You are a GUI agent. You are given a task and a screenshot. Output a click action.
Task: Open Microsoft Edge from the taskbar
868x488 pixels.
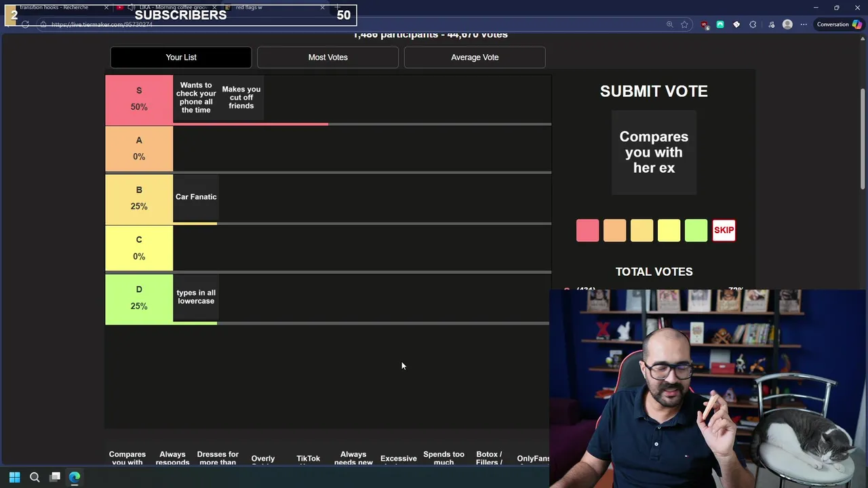coord(75,477)
